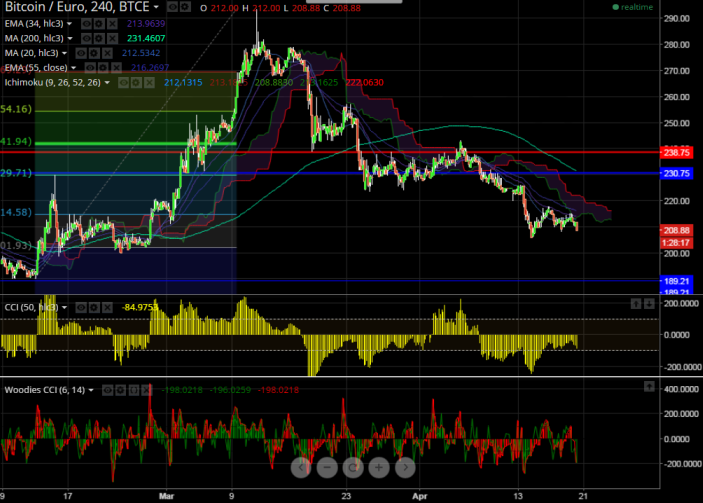Click the 290.00 level on price axis

(x=677, y=18)
